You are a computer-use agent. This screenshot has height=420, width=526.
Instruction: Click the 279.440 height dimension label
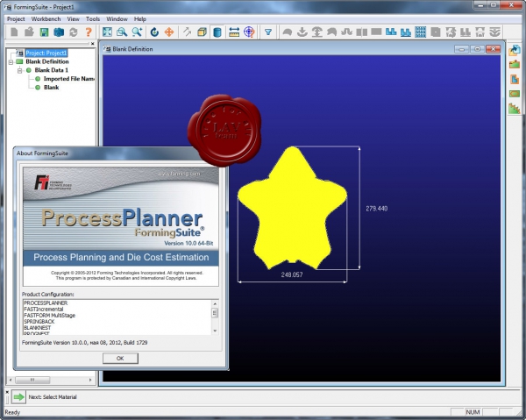click(x=377, y=209)
